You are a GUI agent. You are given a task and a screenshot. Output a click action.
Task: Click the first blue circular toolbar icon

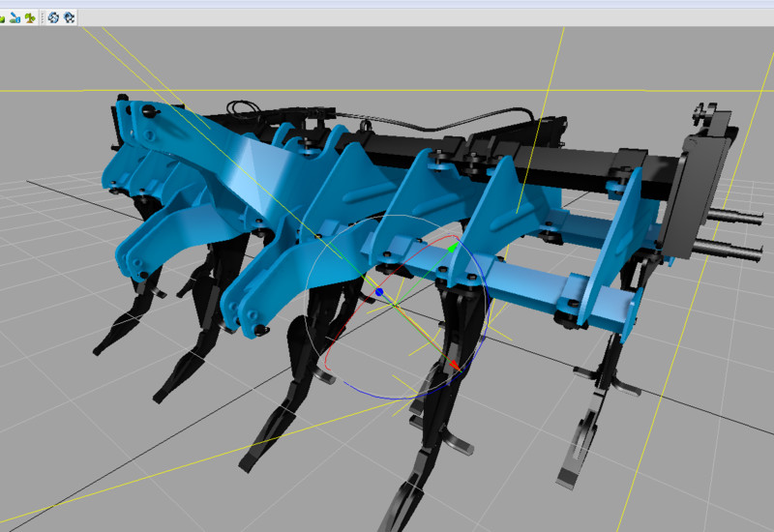[54, 16]
